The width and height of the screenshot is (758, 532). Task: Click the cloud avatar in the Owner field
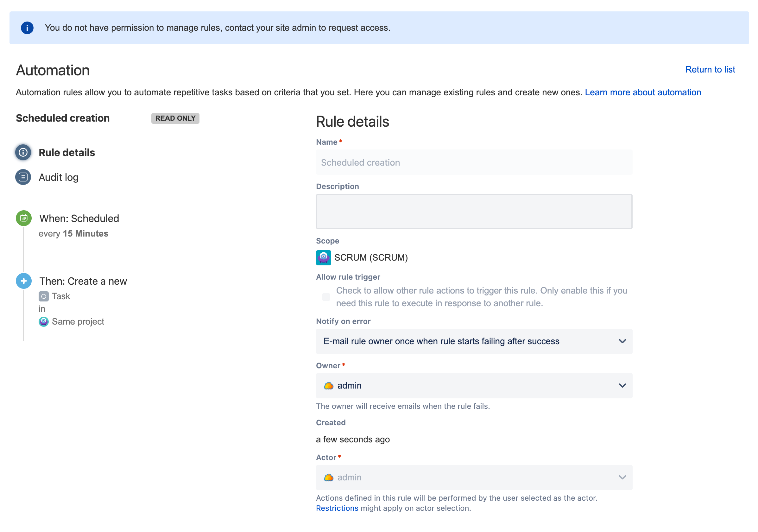click(x=328, y=385)
